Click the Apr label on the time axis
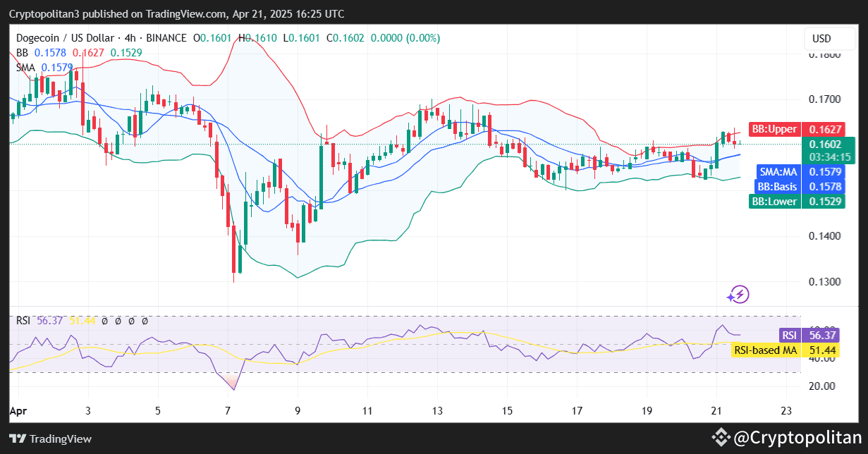This screenshot has width=868, height=454. [x=19, y=410]
